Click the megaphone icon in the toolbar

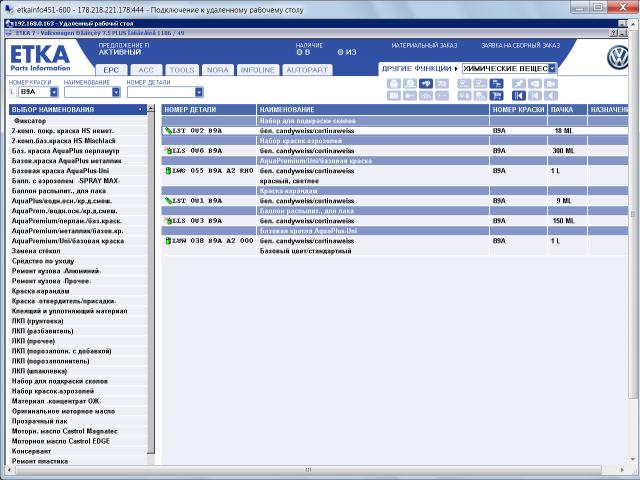(426, 84)
